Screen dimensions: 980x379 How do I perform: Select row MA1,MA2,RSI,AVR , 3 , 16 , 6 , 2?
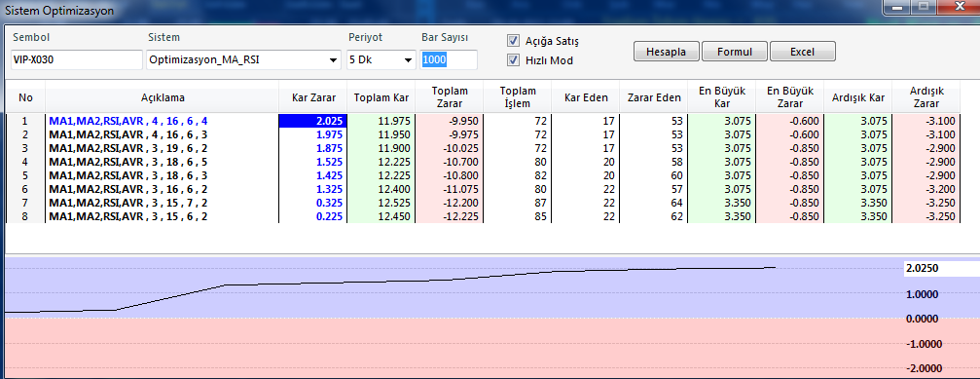click(x=483, y=189)
